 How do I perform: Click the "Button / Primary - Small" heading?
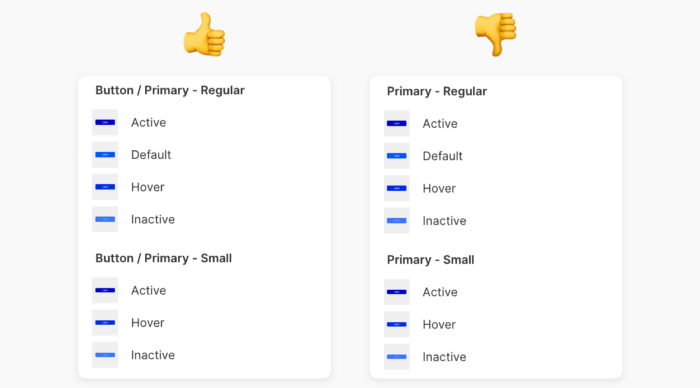163,259
